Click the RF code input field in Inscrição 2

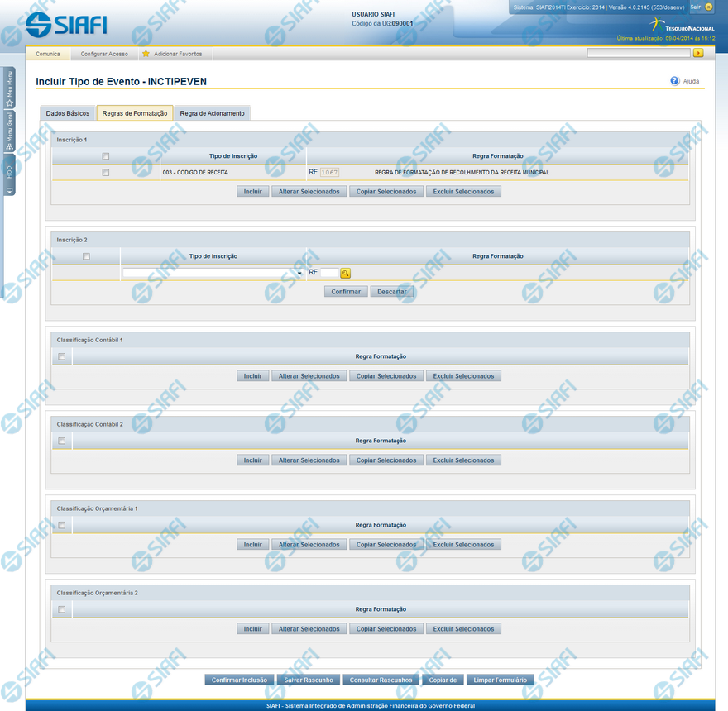tap(329, 273)
